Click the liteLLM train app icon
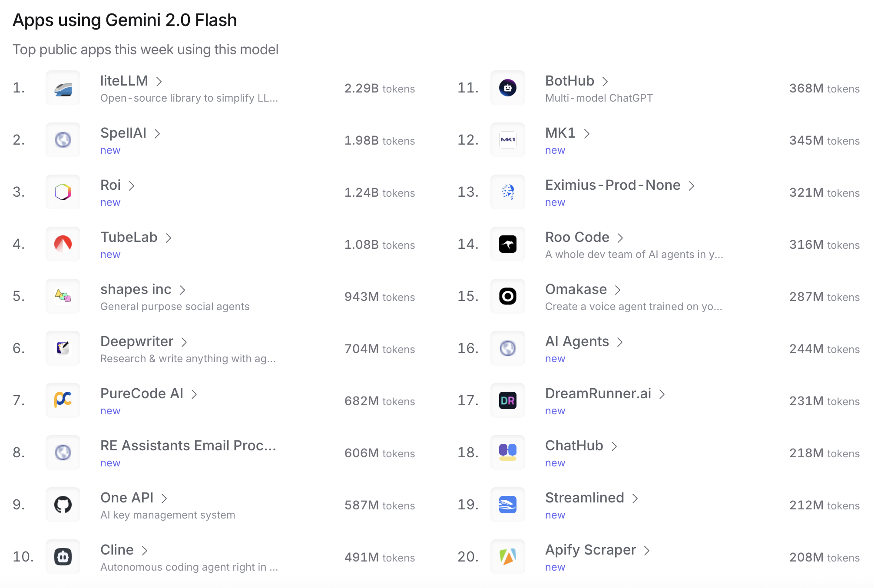Screen dimensions: 874x588 tap(63, 88)
